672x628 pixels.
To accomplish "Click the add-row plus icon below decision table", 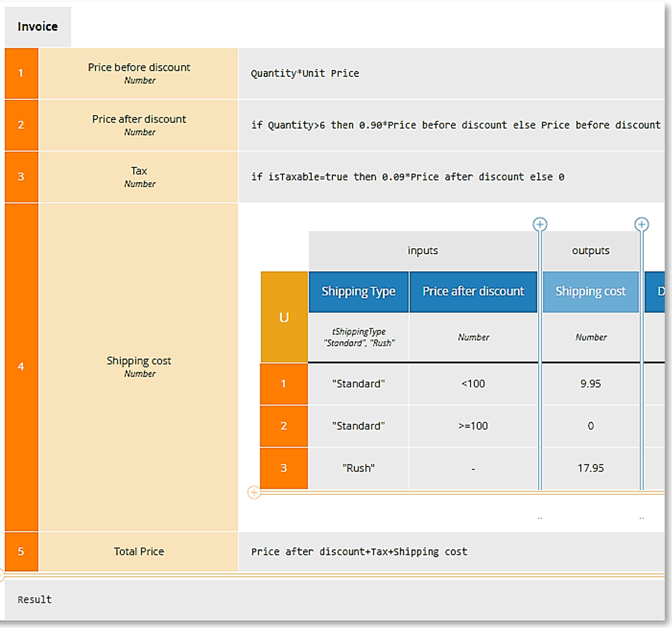I will coord(254,492).
